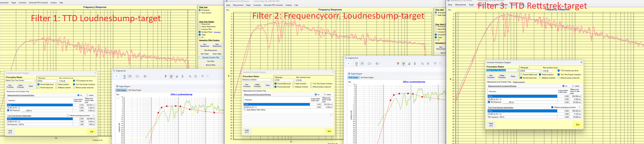Undo the last edit in Filter 2's Snipping Tool
Image resolution: width=644 pixels, height=144 pixels.
[x=435, y=64]
